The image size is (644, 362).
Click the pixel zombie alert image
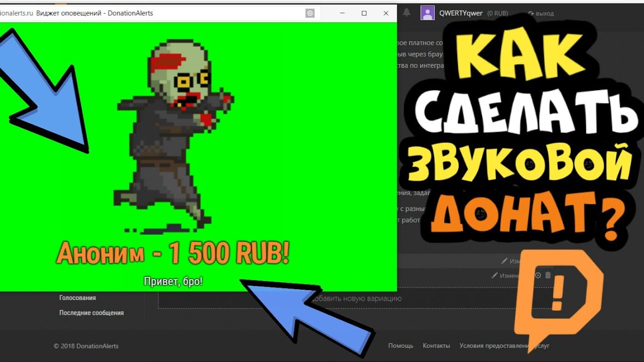point(175,137)
